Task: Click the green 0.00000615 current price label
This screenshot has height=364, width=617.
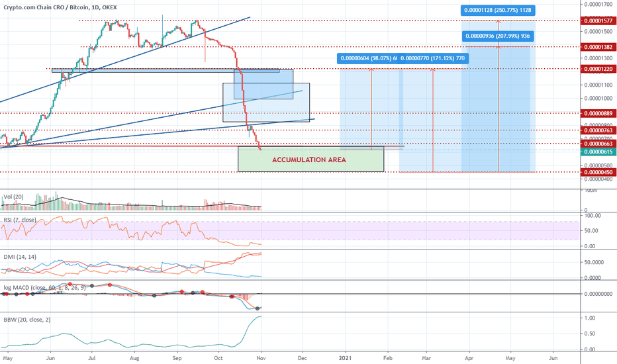Action: click(598, 152)
